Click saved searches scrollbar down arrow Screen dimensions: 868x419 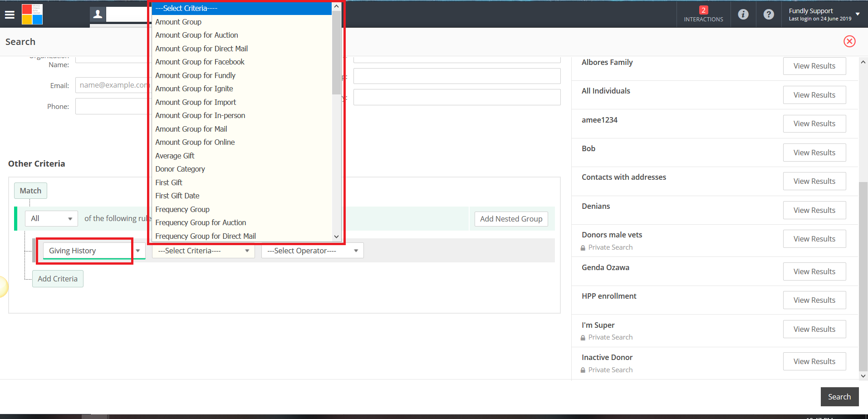pos(863,375)
